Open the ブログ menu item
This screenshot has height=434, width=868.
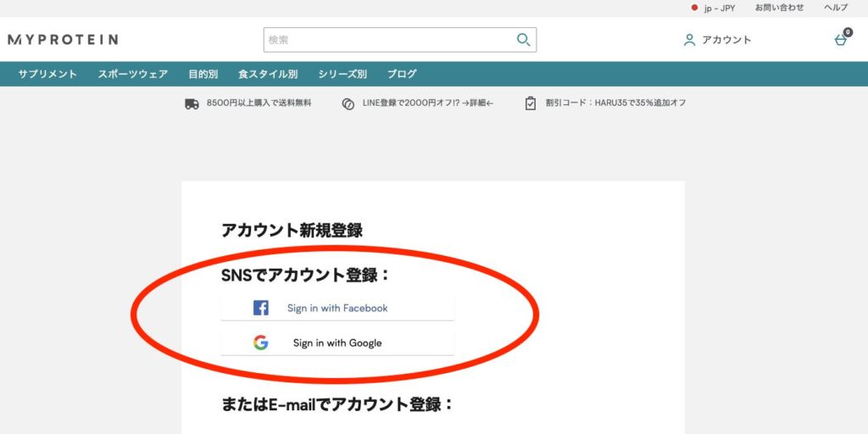[401, 75]
